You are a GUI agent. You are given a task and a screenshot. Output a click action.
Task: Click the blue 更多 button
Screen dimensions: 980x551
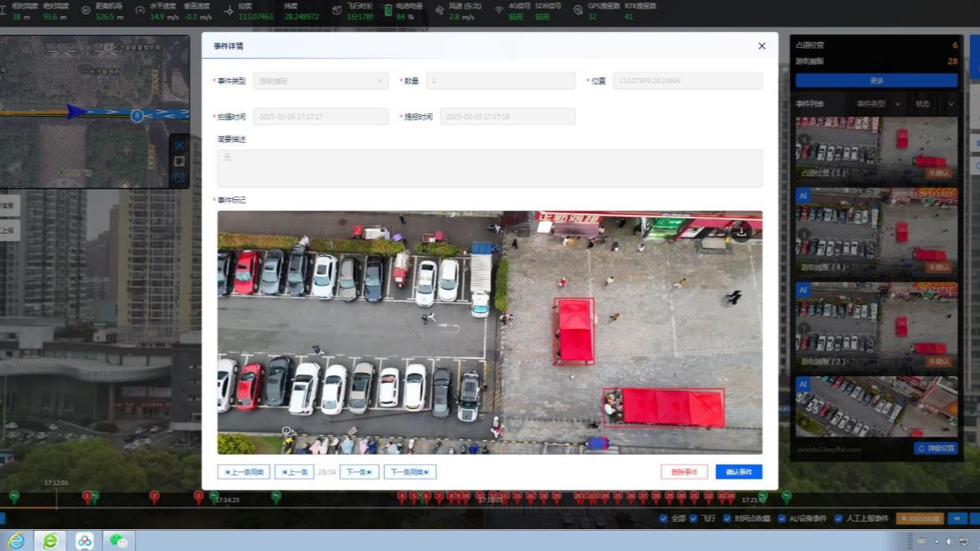tap(877, 81)
